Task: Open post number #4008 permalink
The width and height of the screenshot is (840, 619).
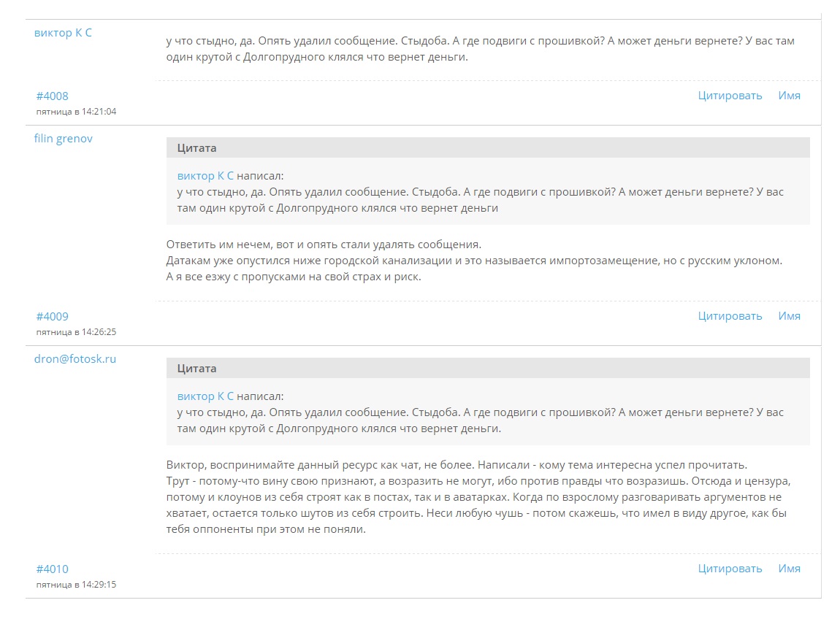Action: point(52,96)
